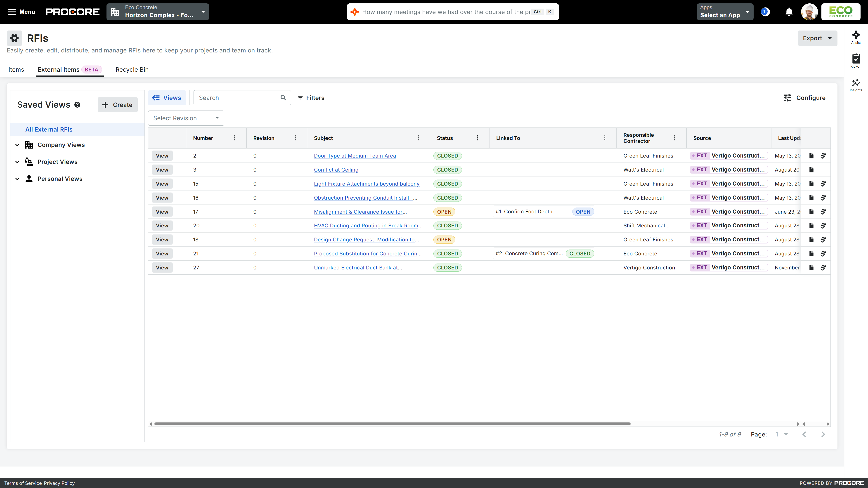The image size is (868, 488).
Task: Open the Assist sidebar icon
Action: pyautogui.click(x=856, y=37)
